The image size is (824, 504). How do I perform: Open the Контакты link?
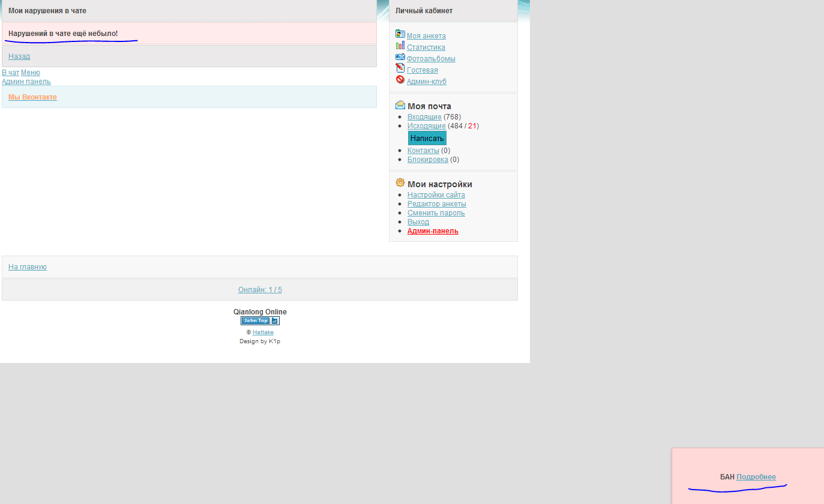(x=423, y=151)
